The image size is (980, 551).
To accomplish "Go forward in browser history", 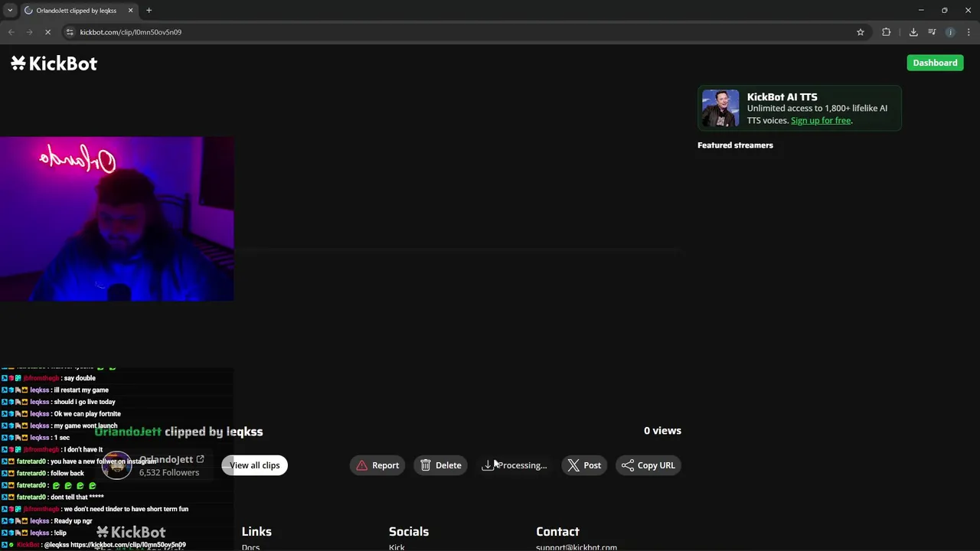I will point(29,32).
